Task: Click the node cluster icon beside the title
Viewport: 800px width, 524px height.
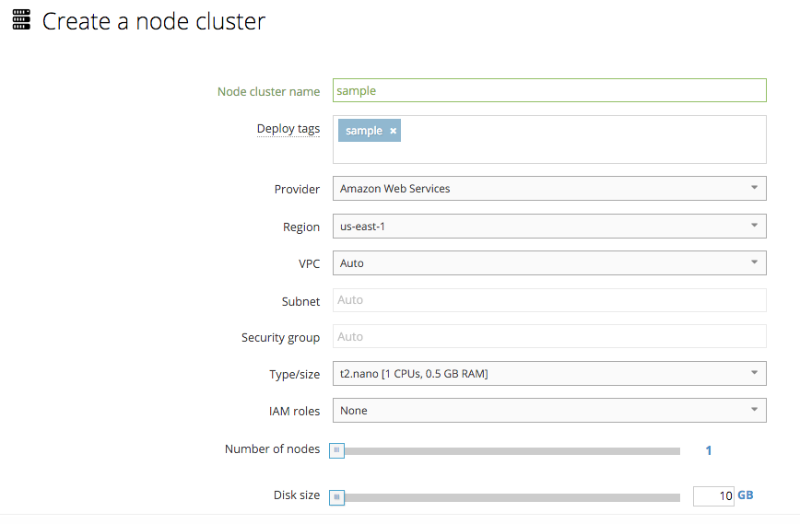Action: coord(20,20)
